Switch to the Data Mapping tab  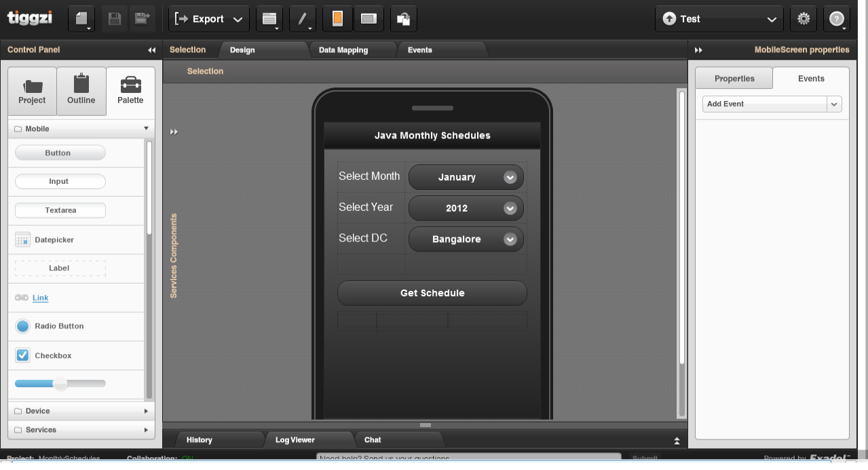coord(343,50)
